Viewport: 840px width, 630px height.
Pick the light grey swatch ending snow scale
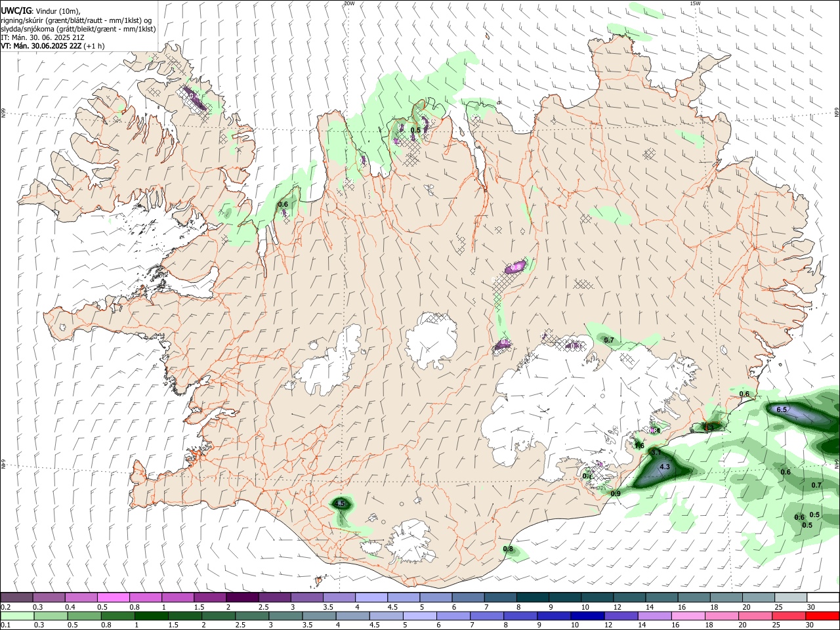(x=791, y=597)
